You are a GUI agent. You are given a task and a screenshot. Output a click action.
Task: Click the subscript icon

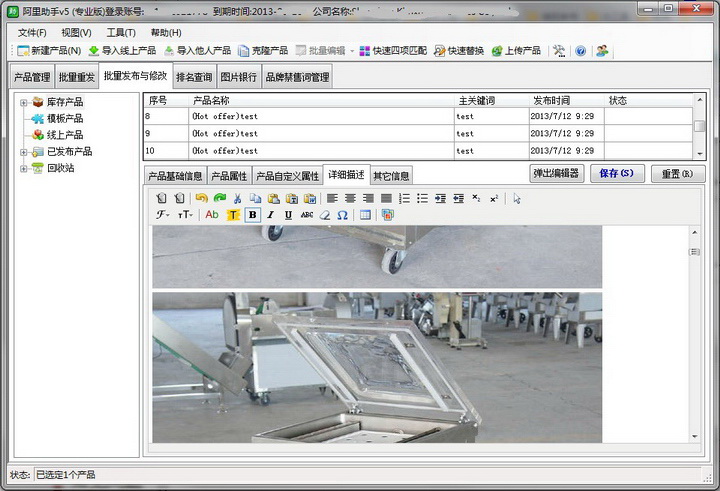coord(476,198)
